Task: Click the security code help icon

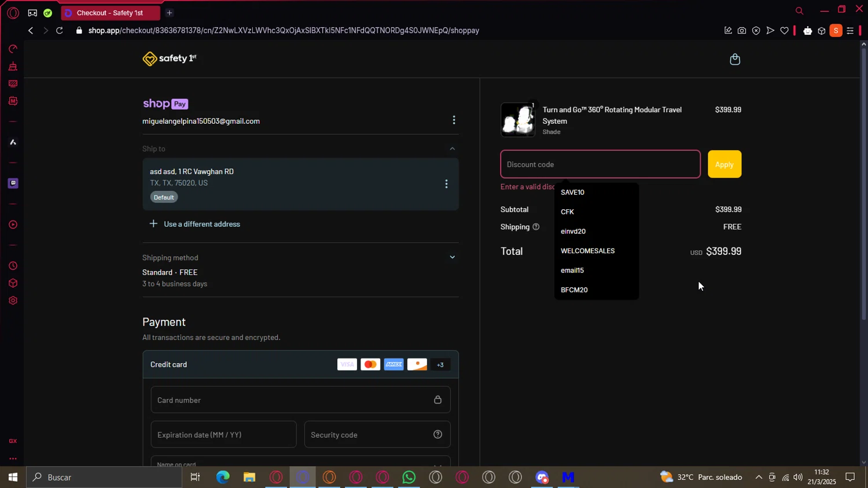Action: click(x=437, y=435)
